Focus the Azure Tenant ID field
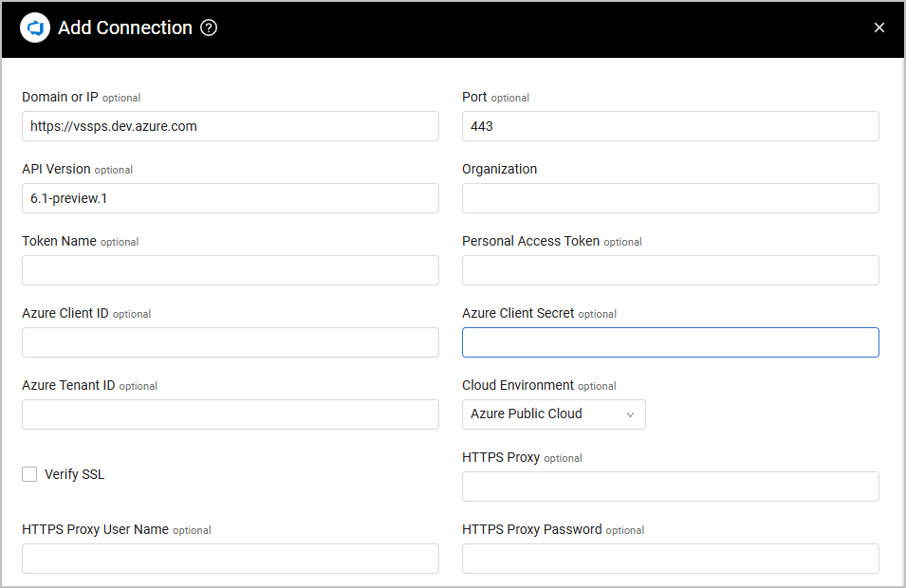906x588 pixels. pos(230,414)
